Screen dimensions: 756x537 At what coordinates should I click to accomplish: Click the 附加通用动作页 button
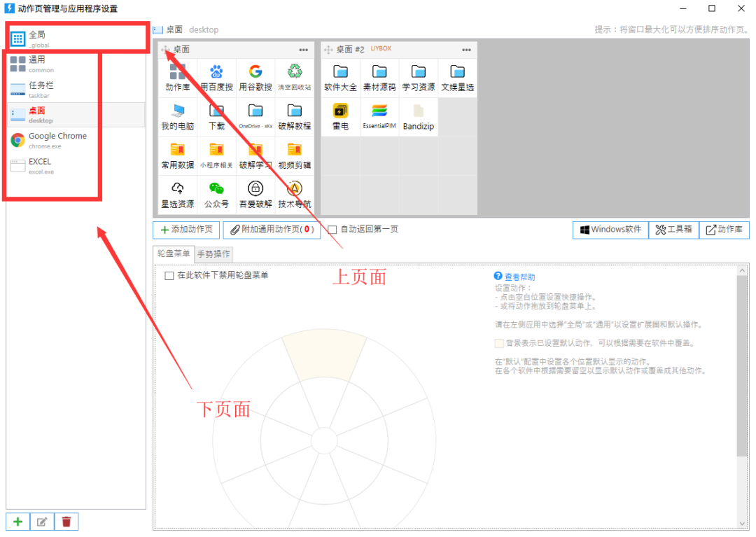pos(272,230)
